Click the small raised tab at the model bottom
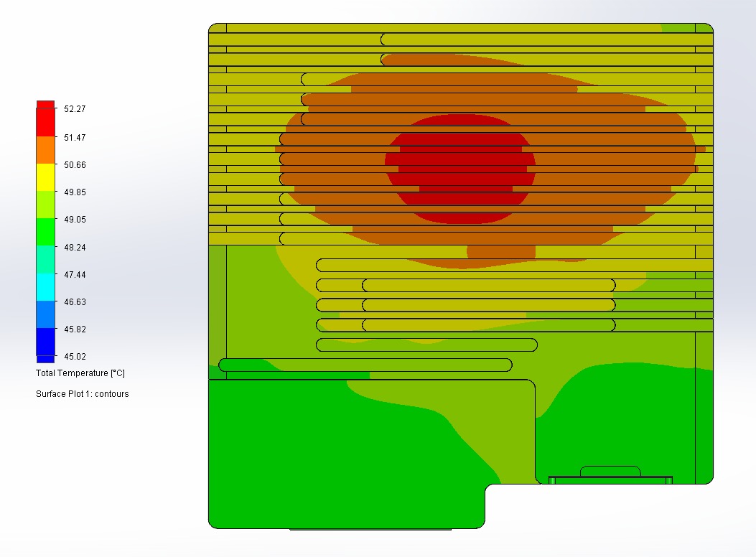Screen dimensions: 756x557 click(x=610, y=474)
